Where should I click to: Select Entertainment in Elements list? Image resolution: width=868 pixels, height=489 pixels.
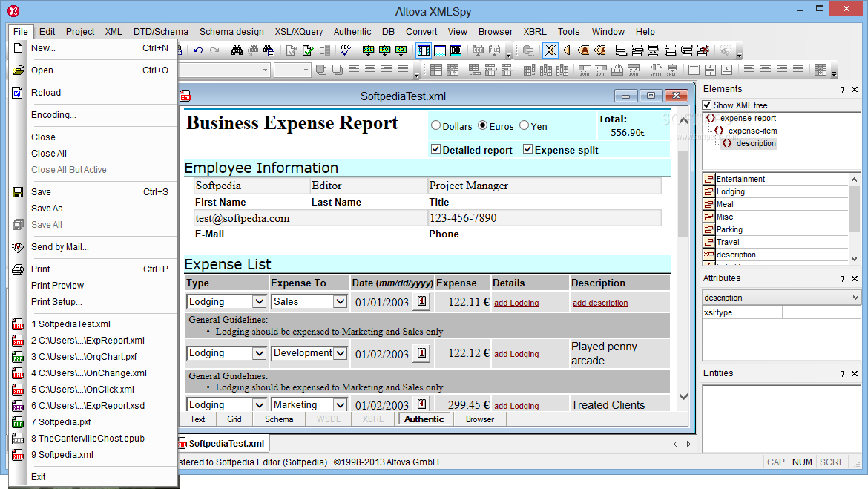click(740, 179)
